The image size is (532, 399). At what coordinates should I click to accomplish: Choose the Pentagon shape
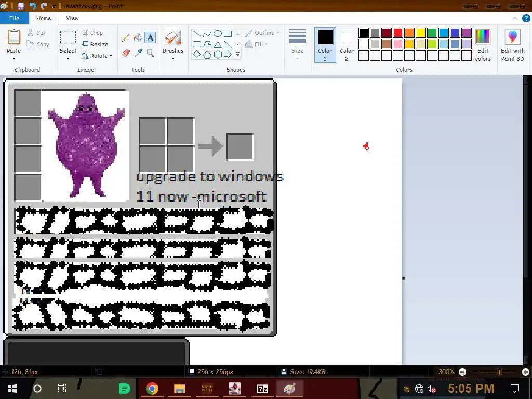tap(207, 54)
